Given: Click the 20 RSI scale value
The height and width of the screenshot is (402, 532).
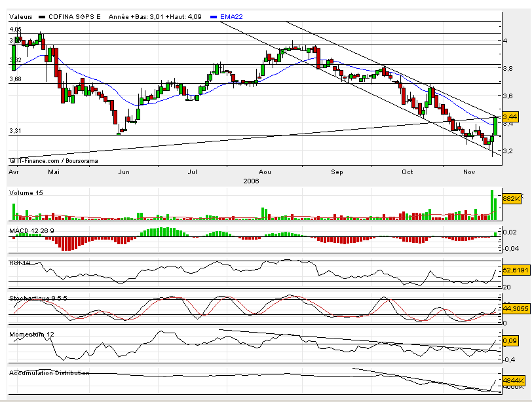Looking at the screenshot, I should click(506, 287).
